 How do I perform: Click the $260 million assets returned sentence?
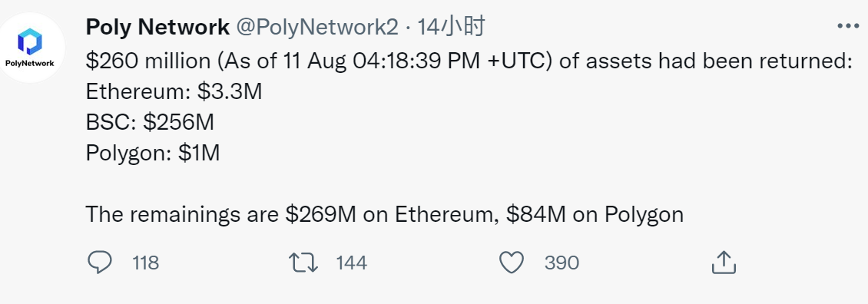tap(469, 61)
